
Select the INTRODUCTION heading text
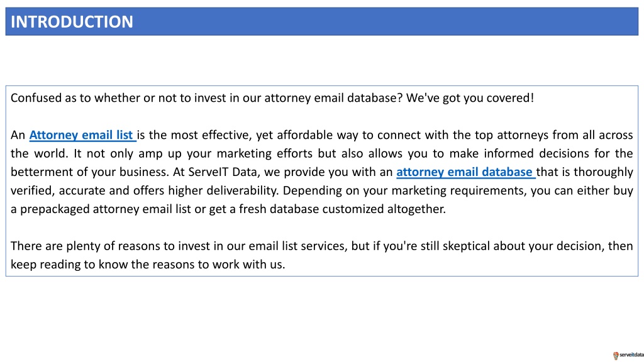[72, 22]
